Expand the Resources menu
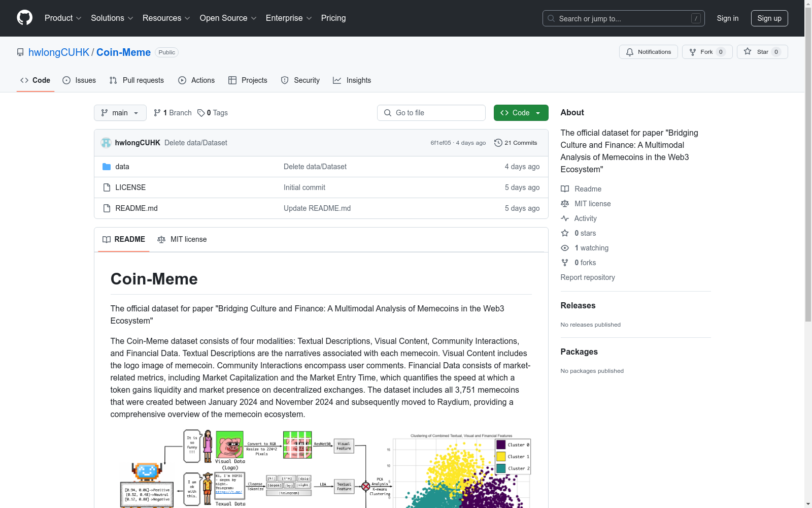Screen dimensions: 812x508 click(166, 18)
